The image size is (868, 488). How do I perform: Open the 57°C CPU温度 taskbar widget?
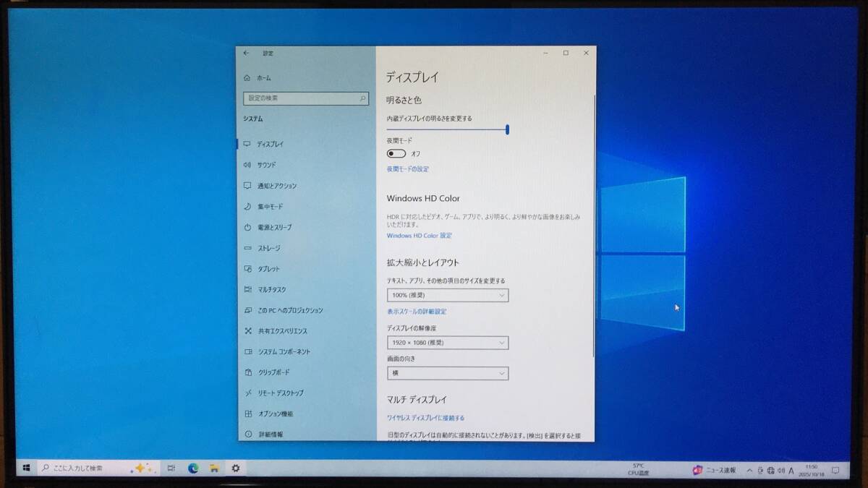[x=637, y=469]
